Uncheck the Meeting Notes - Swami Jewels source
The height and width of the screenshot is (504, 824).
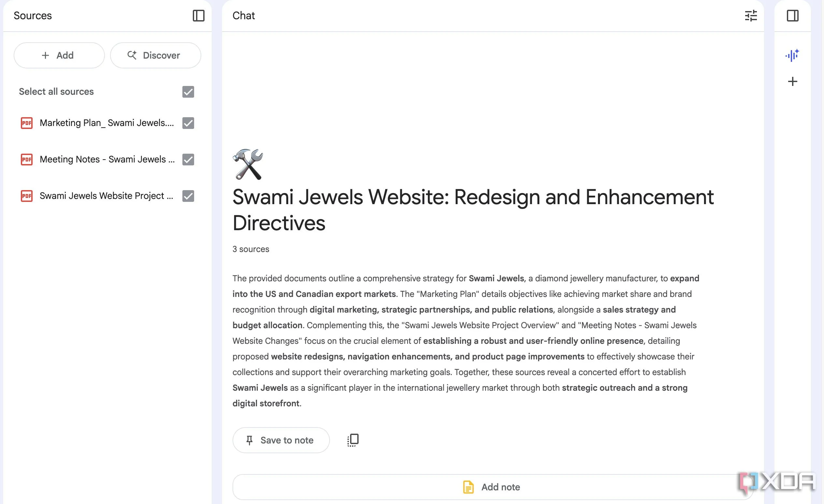click(188, 160)
